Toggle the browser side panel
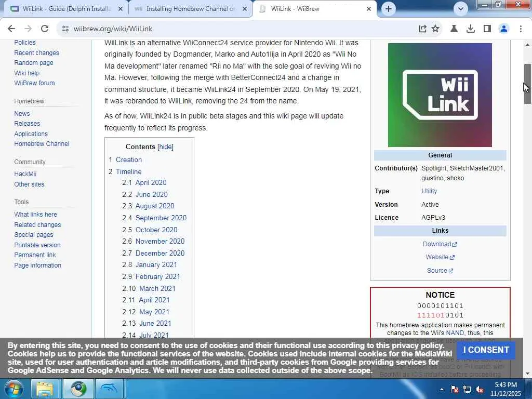532x399 pixels. 487,29
